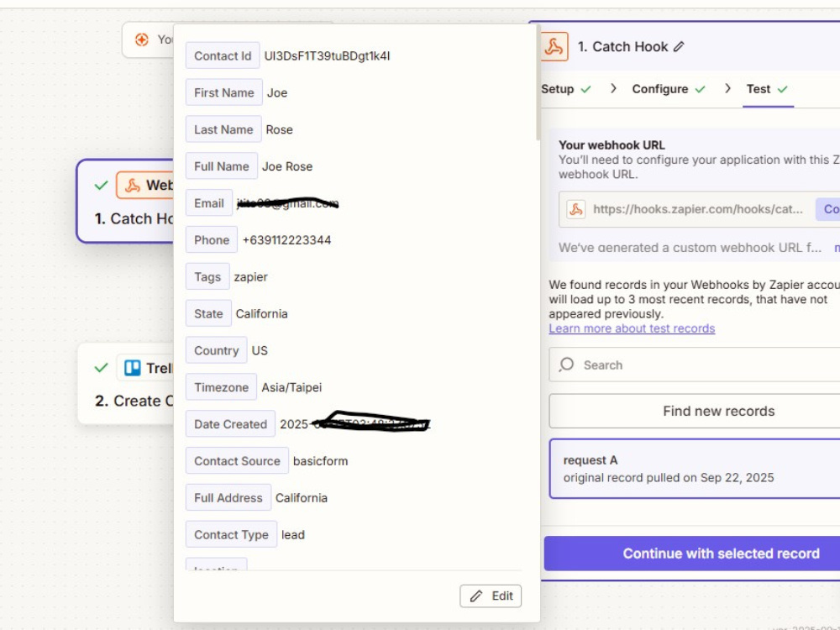The height and width of the screenshot is (630, 840).
Task: Click the Edit button in record popup
Action: coord(491,596)
